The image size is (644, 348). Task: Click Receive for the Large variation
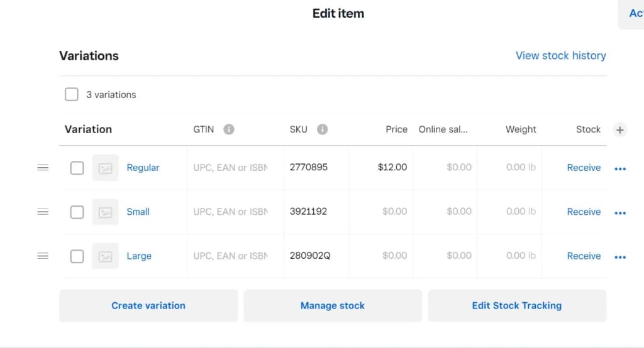coord(584,256)
